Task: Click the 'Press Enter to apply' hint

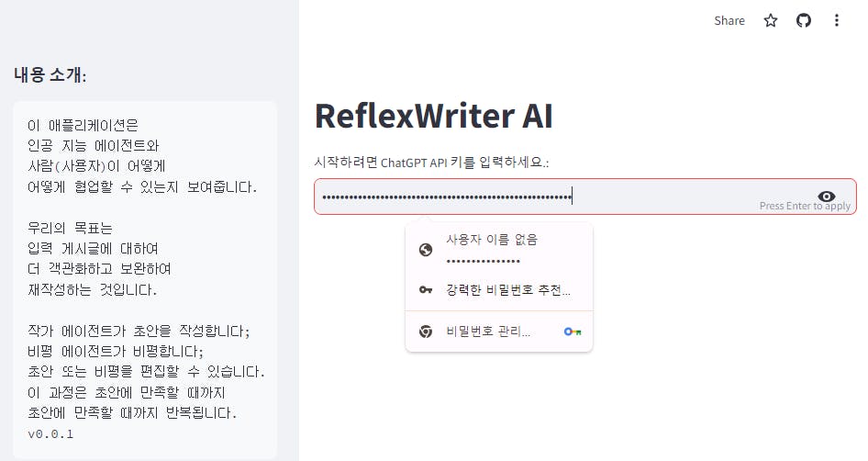Action: click(805, 207)
